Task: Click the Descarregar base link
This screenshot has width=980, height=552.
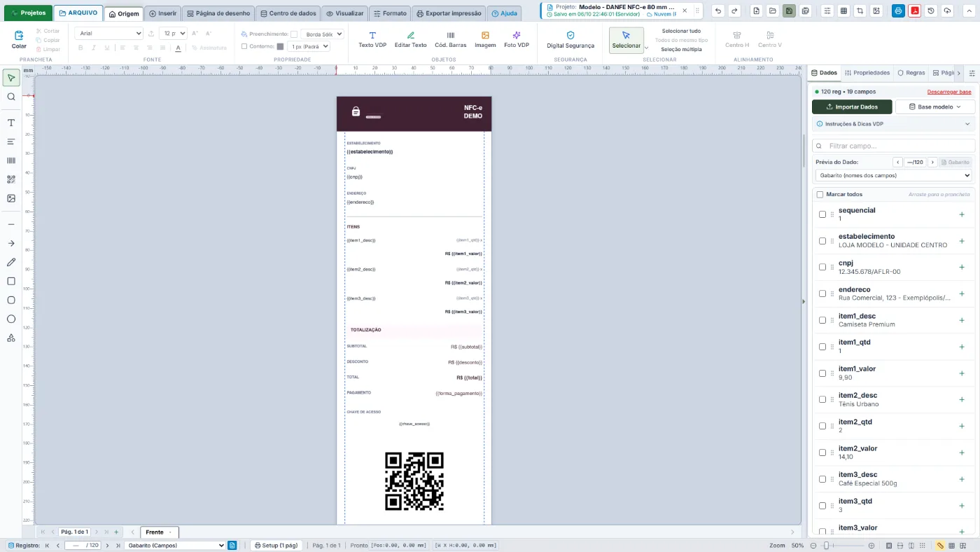Action: point(949,92)
